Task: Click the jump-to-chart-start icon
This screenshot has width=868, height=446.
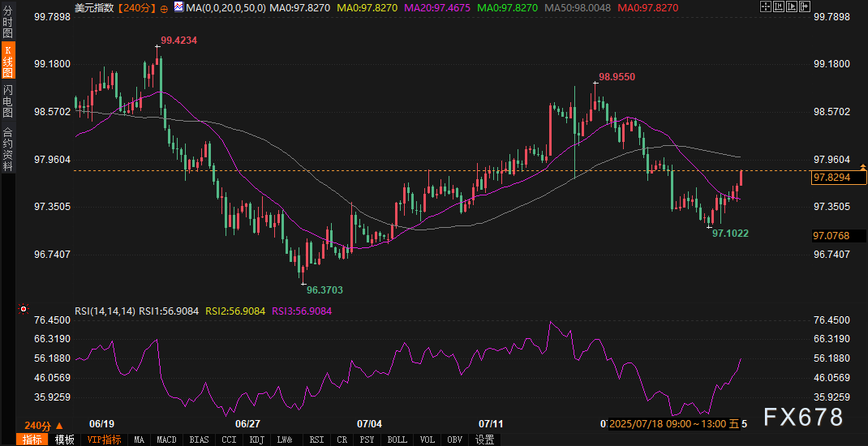Action: 780,7
